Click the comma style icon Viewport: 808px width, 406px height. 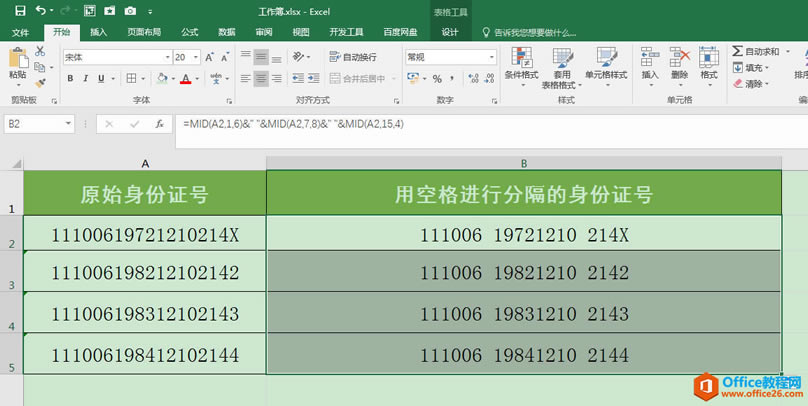[x=452, y=78]
